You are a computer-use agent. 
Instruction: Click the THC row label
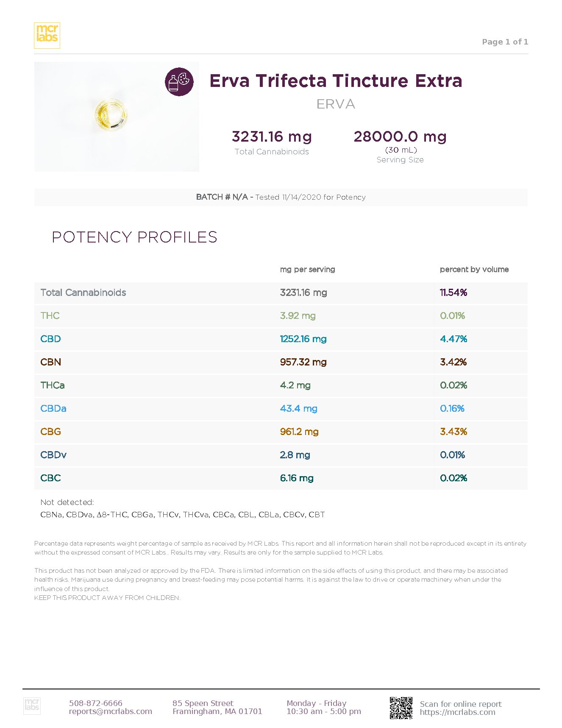50,315
